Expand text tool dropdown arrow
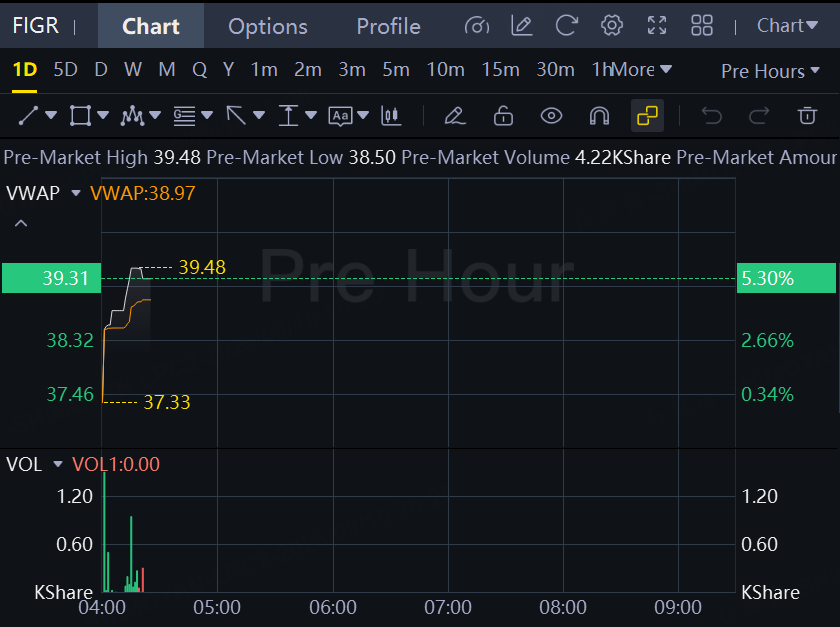Viewport: 840px width, 627px height. click(363, 115)
